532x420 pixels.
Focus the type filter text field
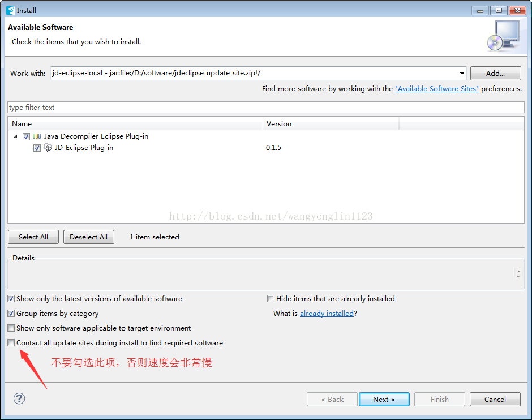pos(266,107)
